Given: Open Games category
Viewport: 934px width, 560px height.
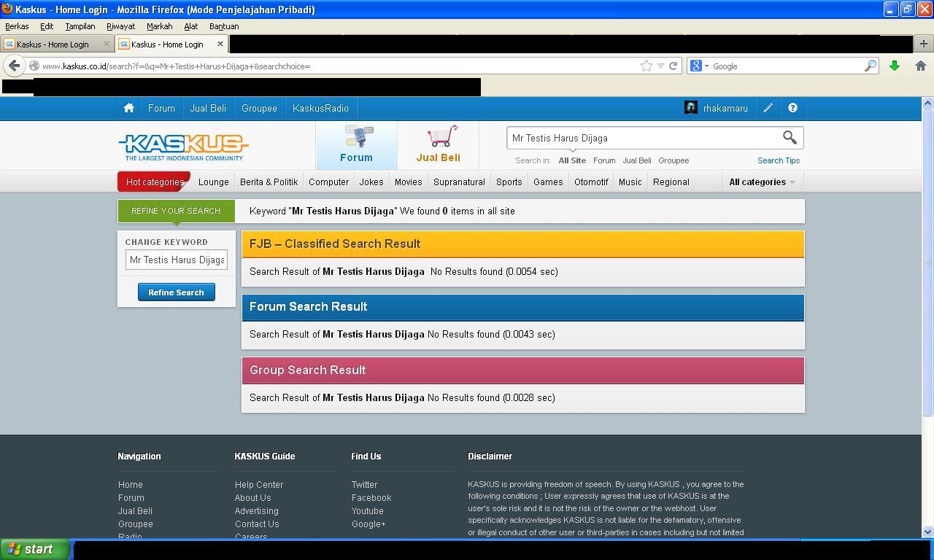Looking at the screenshot, I should pyautogui.click(x=548, y=182).
